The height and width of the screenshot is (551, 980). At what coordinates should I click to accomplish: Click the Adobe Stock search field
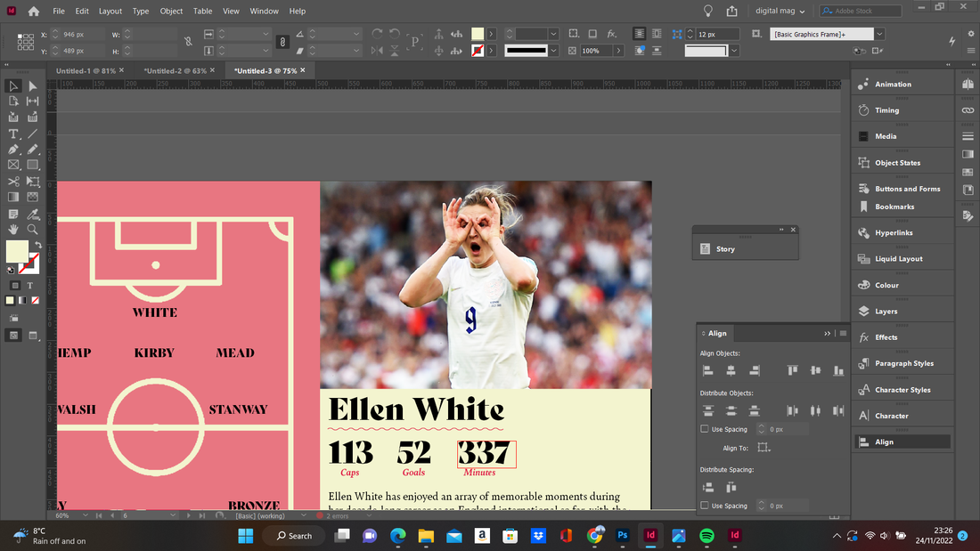point(862,11)
